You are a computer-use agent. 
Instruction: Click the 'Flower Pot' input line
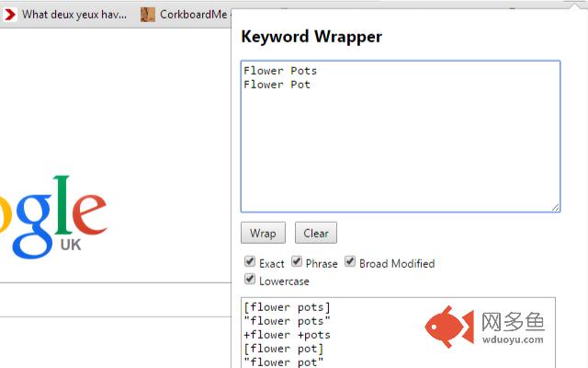coord(277,85)
